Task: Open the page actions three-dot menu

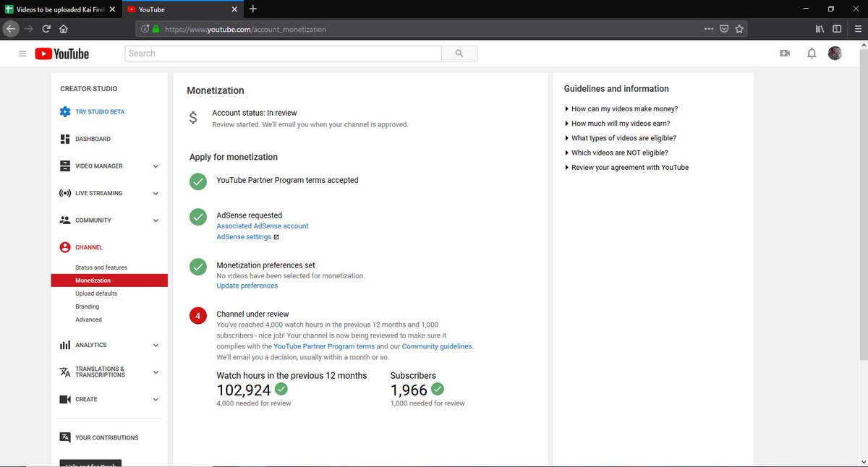Action: 709,30
